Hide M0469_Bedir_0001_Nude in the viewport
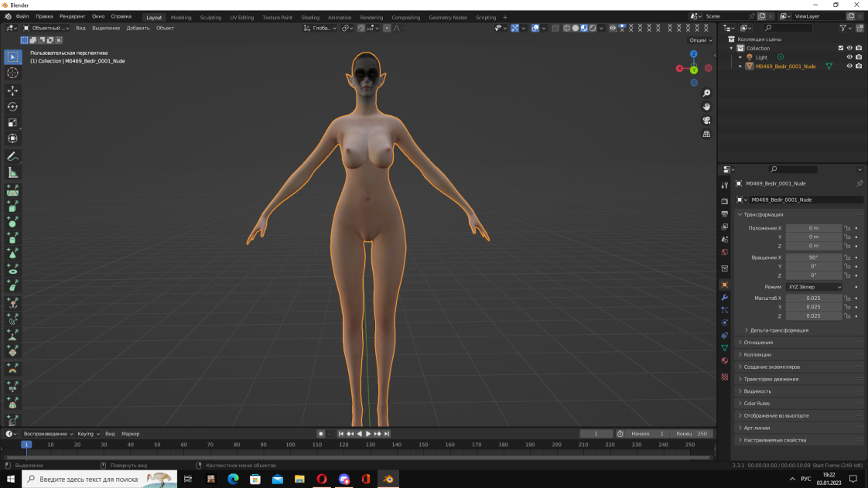 pos(849,67)
